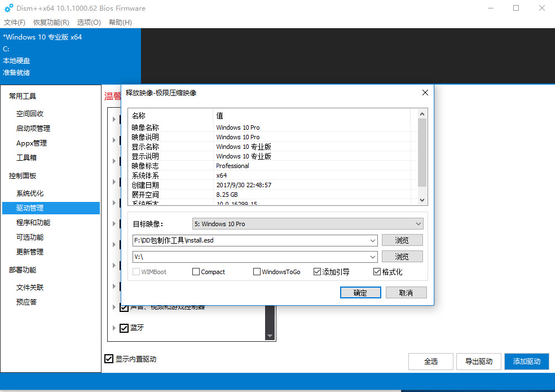Click the 添加驱动 button
This screenshot has width=555, height=392.
526,361
